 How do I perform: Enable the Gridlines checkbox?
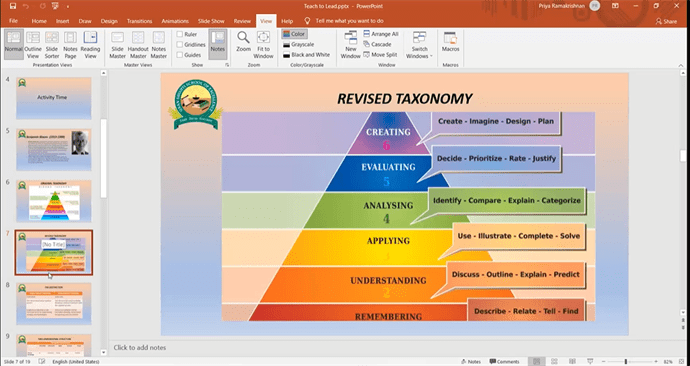(x=180, y=44)
